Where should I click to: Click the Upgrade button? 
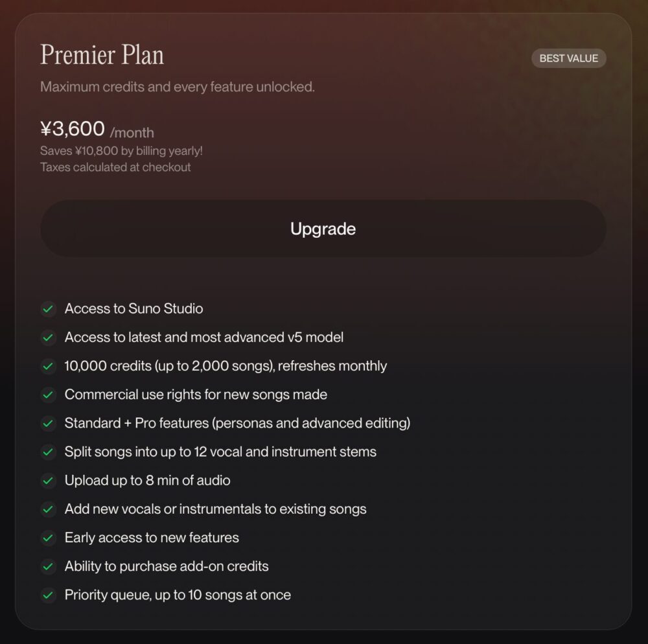point(323,229)
